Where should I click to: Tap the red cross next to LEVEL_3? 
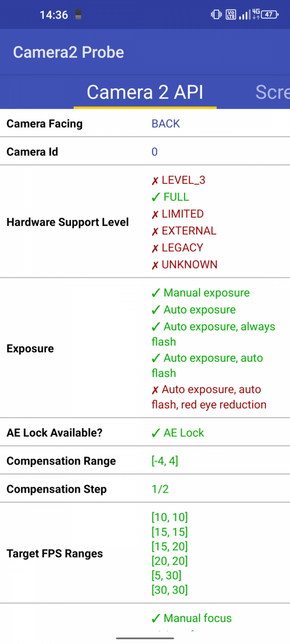point(155,180)
